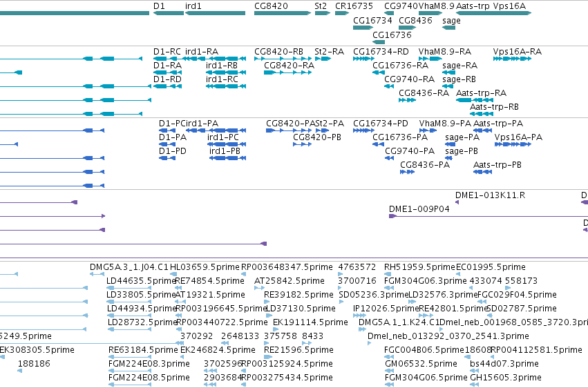Click the DMG5A.3_1.J04.C1 EST label
This screenshot has height=388, width=588.
click(x=129, y=267)
